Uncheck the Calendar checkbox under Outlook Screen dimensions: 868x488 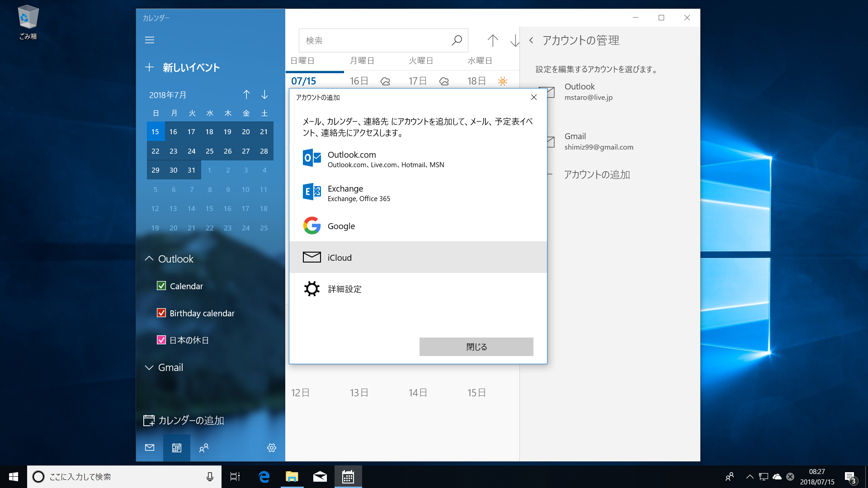(x=161, y=286)
